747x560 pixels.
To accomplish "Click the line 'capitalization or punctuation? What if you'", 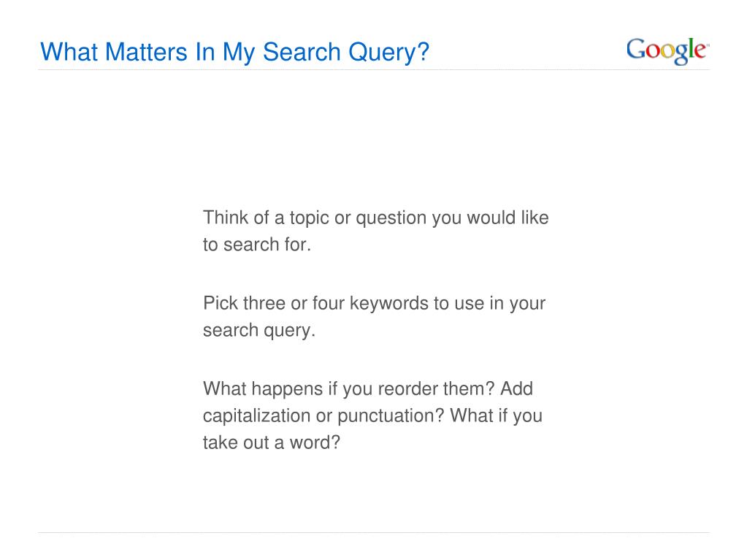I will (x=372, y=415).
